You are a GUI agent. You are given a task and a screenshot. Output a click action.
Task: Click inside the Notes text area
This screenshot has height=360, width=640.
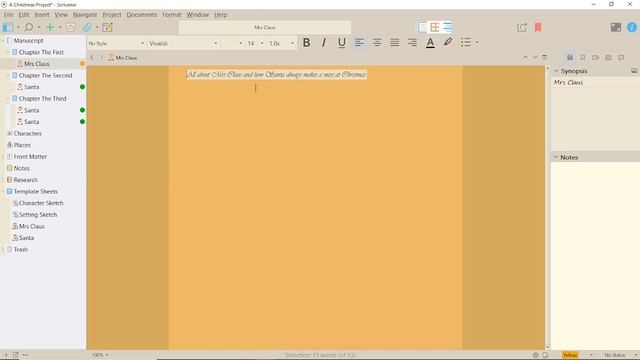click(x=595, y=256)
